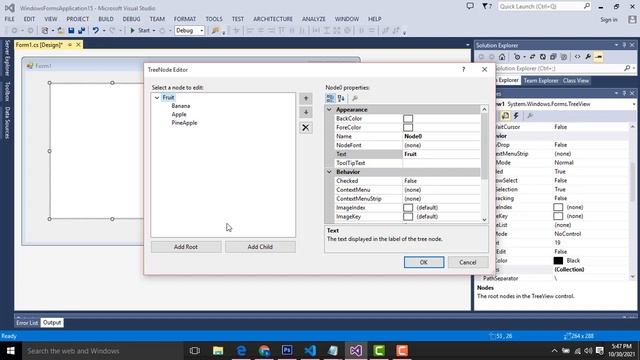Close the Form1.cs [Design] tab
The width and height of the screenshot is (640, 360).
pyautogui.click(x=78, y=44)
